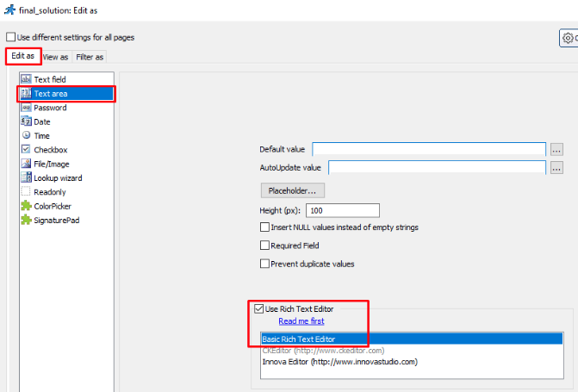Choose the ColorPicker plugin icon
The image size is (578, 392).
(26, 206)
